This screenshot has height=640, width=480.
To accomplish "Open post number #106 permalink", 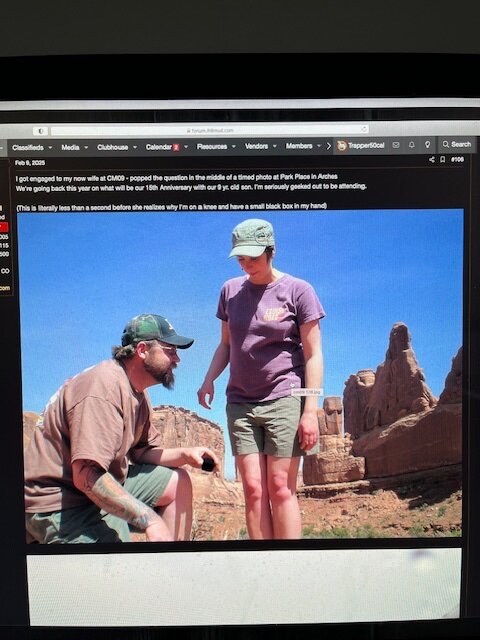I will [x=458, y=160].
